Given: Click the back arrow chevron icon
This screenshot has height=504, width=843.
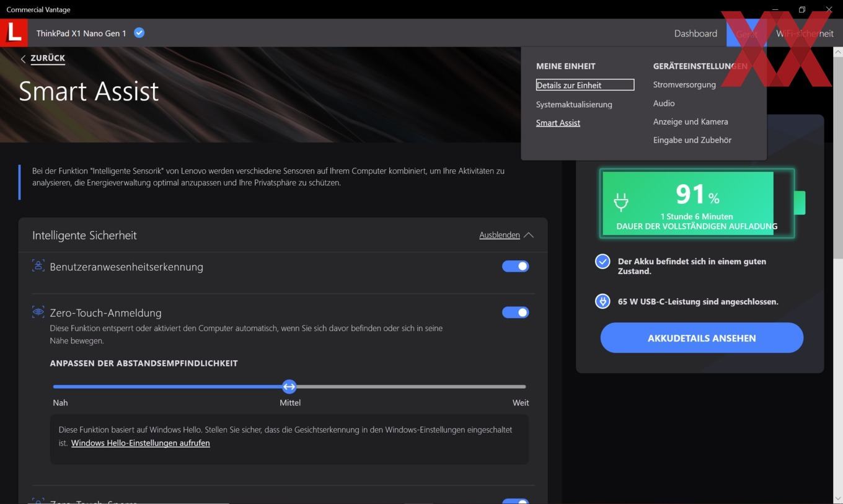Looking at the screenshot, I should coord(23,59).
